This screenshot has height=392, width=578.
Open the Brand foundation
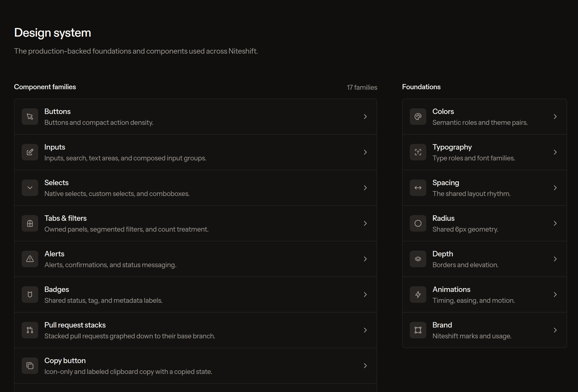(x=485, y=330)
